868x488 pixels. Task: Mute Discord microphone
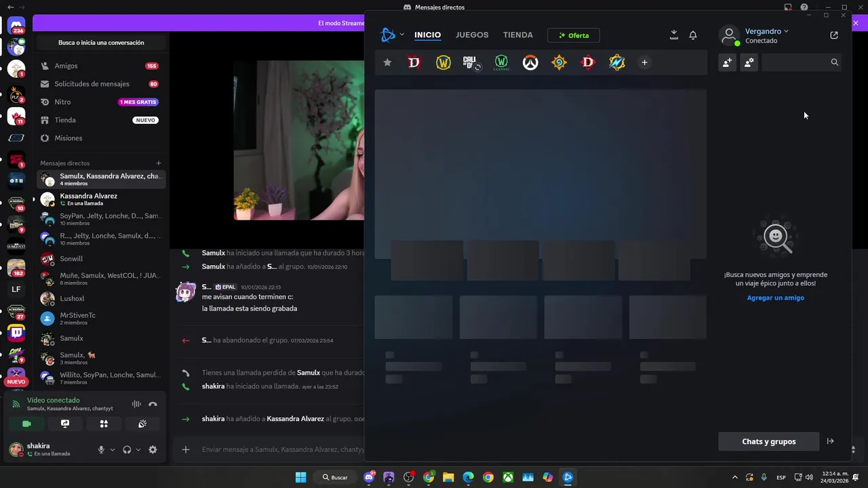[x=101, y=449]
